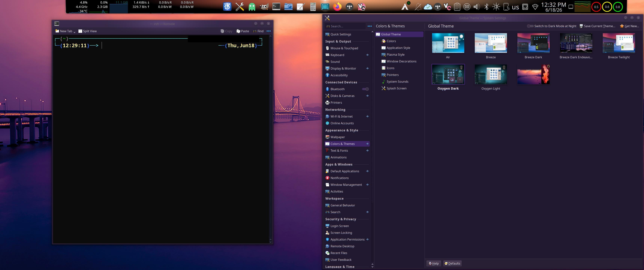Viewport: 644px width, 270px height.
Task: Expand the Keyboard category arrow
Action: 367,55
